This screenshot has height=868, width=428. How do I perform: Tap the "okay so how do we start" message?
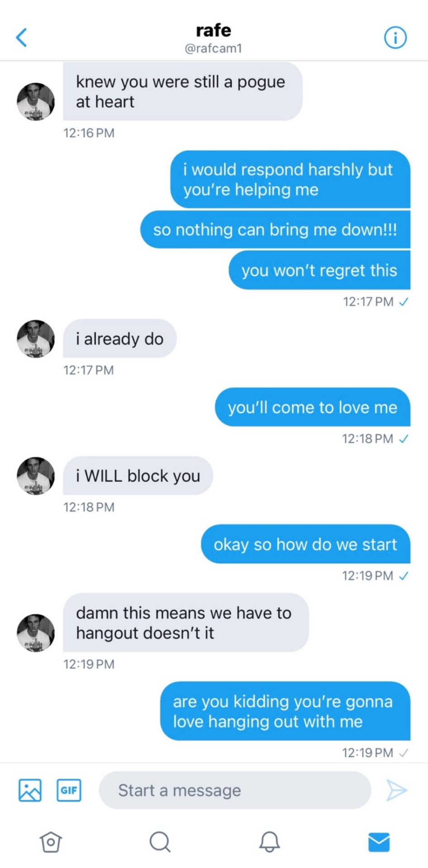[305, 544]
